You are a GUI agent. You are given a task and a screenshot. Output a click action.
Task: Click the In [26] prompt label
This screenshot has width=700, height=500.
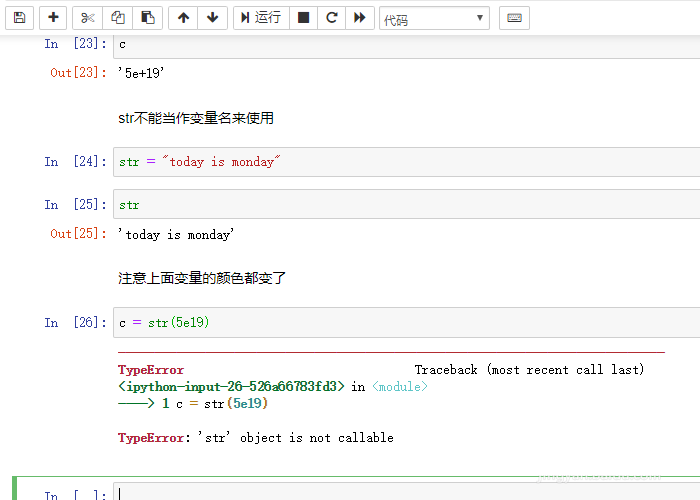click(75, 322)
